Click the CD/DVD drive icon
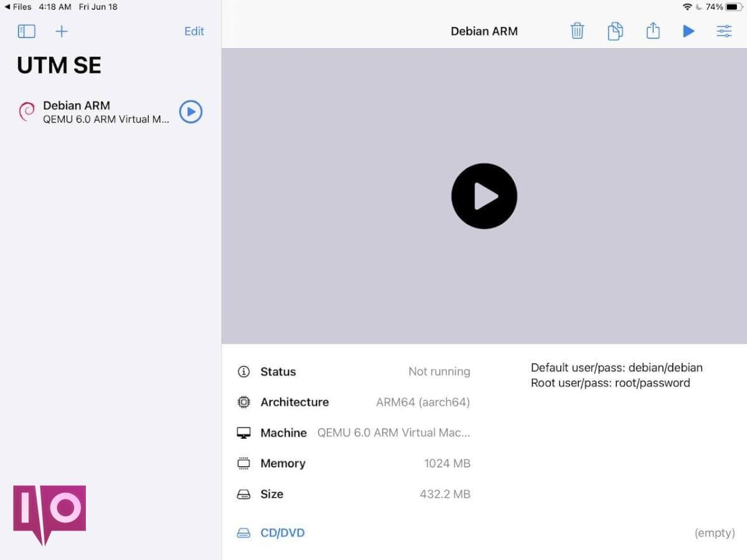Screen dimensions: 747x560 [x=243, y=533]
